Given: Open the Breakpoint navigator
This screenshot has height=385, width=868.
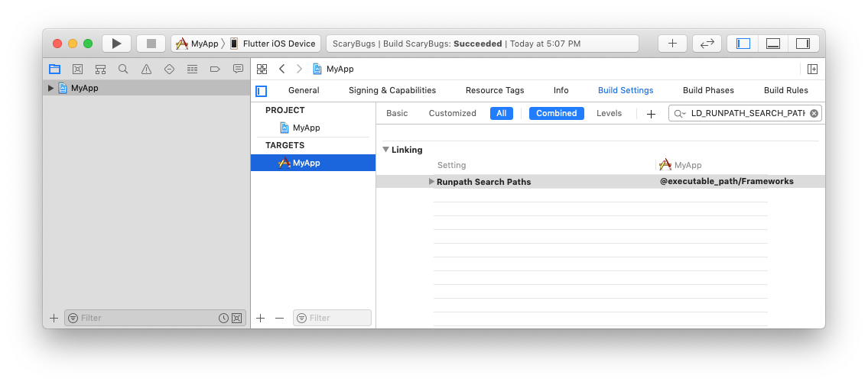Looking at the screenshot, I should (x=216, y=70).
